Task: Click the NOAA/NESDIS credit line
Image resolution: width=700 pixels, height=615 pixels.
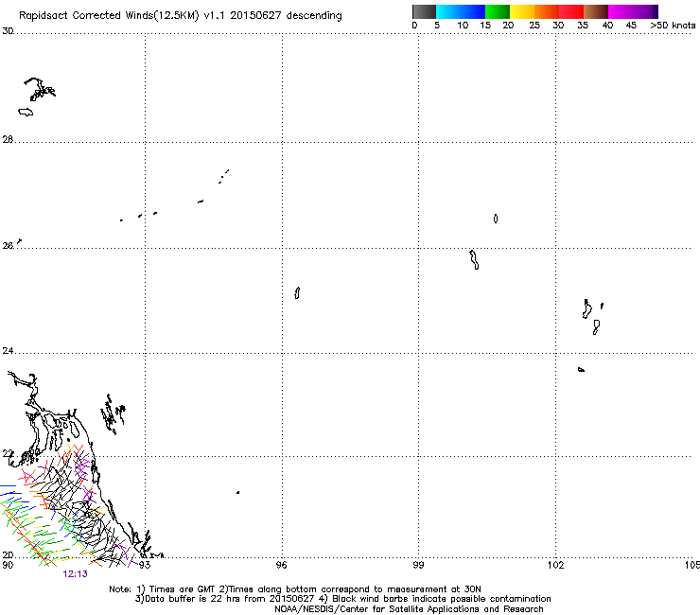Action: [409, 609]
